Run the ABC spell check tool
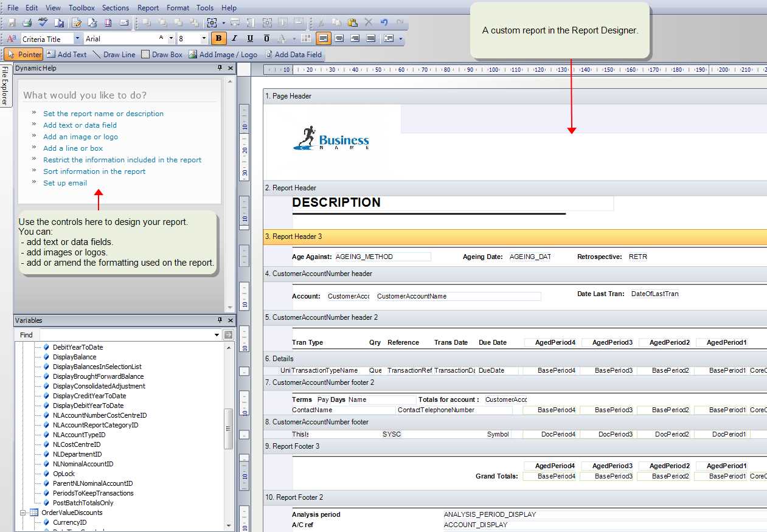 click(x=43, y=22)
